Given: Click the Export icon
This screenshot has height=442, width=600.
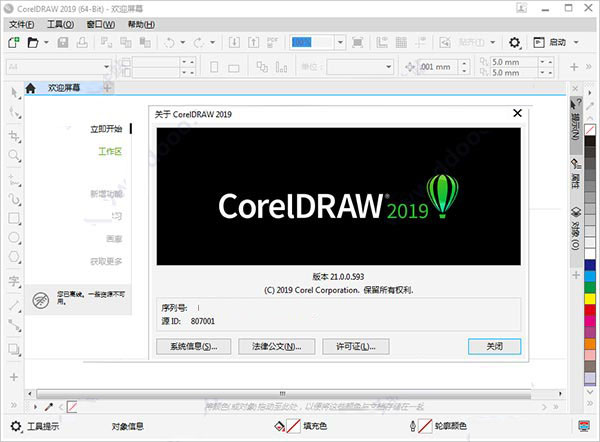Looking at the screenshot, I should pos(253,42).
